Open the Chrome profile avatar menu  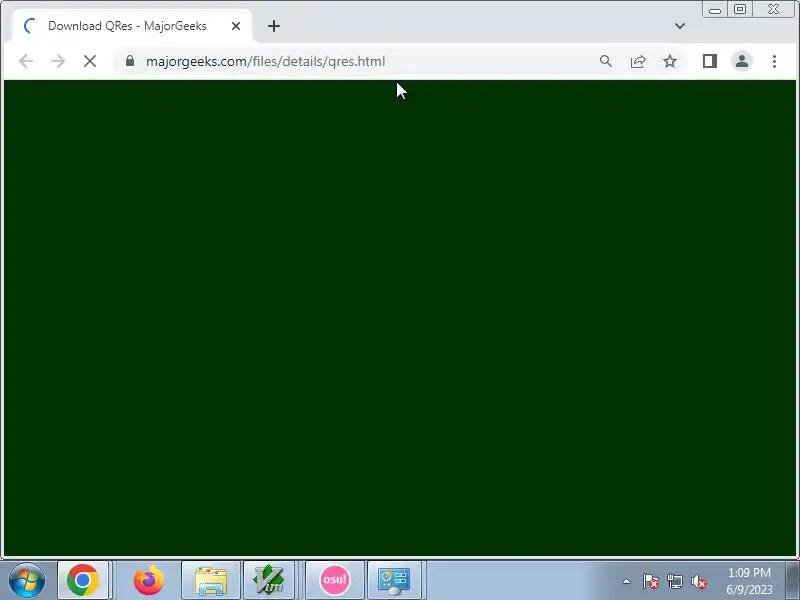pyautogui.click(x=742, y=61)
